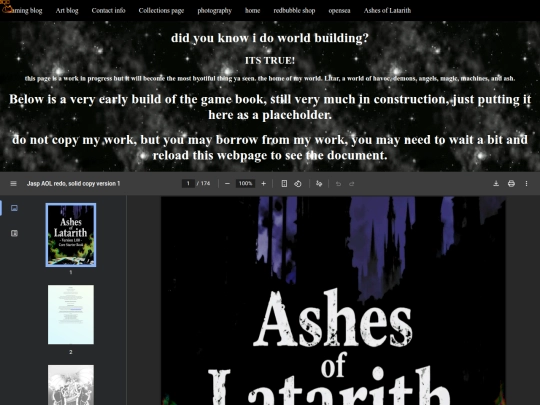This screenshot has height=405, width=540.
Task: Open the annotation draw tool
Action: (x=319, y=184)
